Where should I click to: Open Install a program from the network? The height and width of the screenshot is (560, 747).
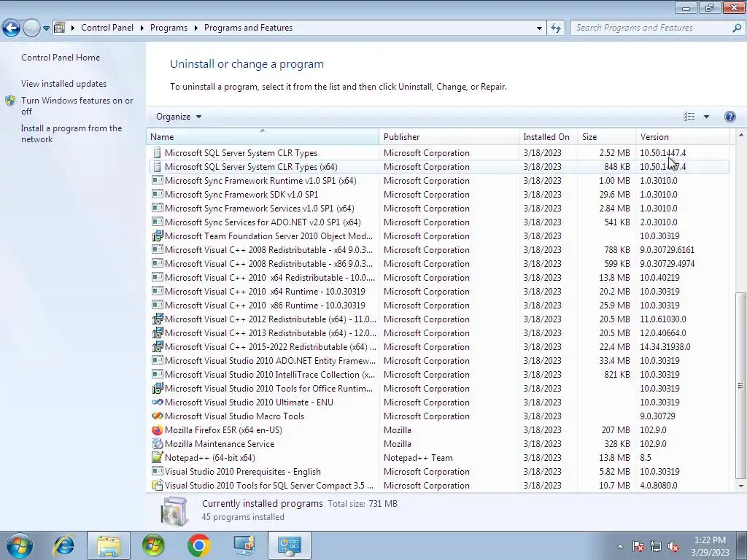[71, 134]
